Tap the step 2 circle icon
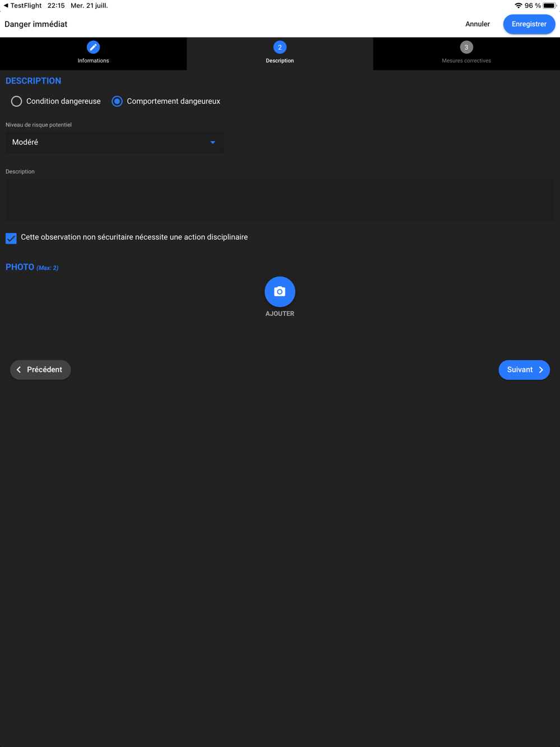 pos(280,48)
